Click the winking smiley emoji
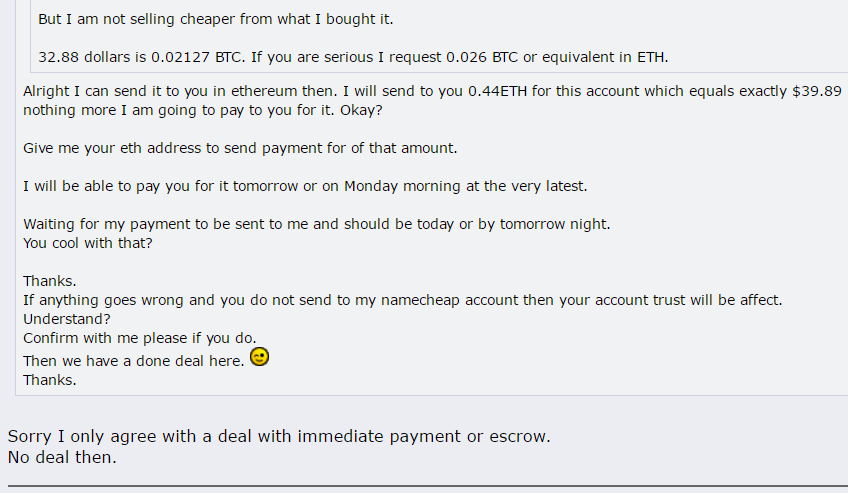The height and width of the screenshot is (493, 848). click(260, 357)
